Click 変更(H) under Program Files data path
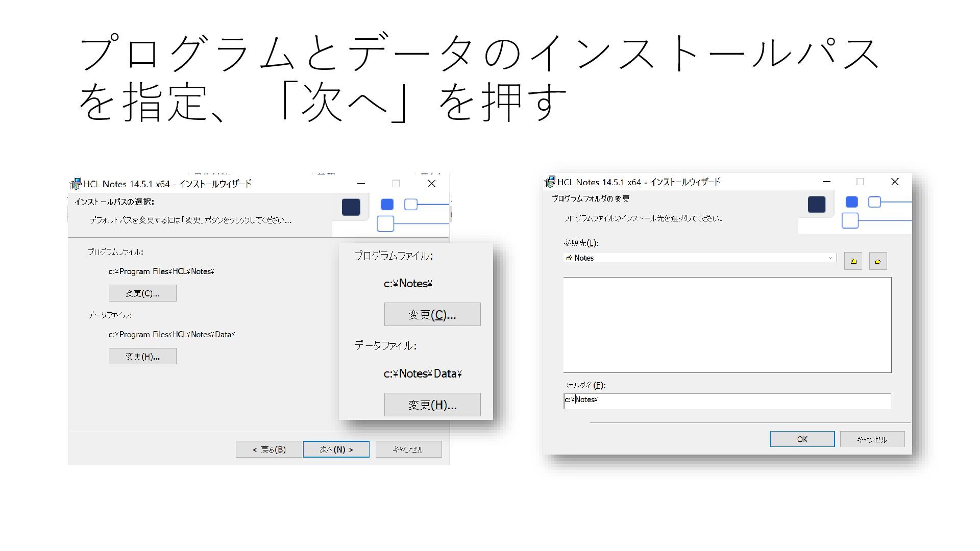Viewport: 980px width, 551px height. (x=142, y=357)
